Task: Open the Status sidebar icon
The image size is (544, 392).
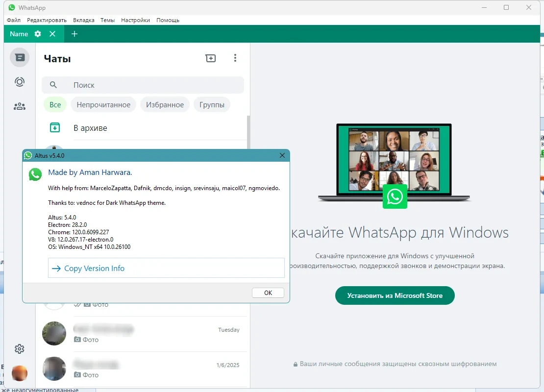Action: pos(20,82)
